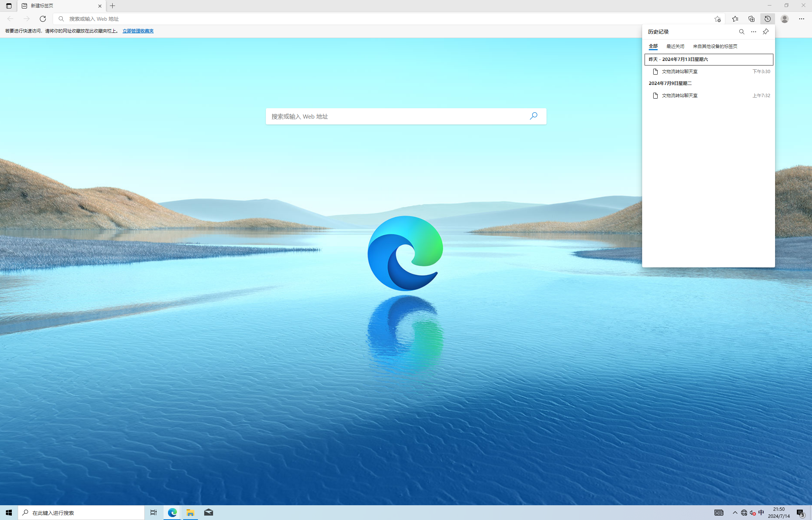
Task: Open History panel more options
Action: coord(754,32)
